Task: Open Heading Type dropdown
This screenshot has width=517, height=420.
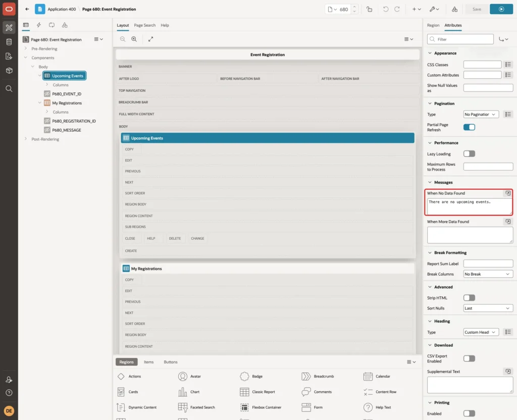Action: [481, 332]
